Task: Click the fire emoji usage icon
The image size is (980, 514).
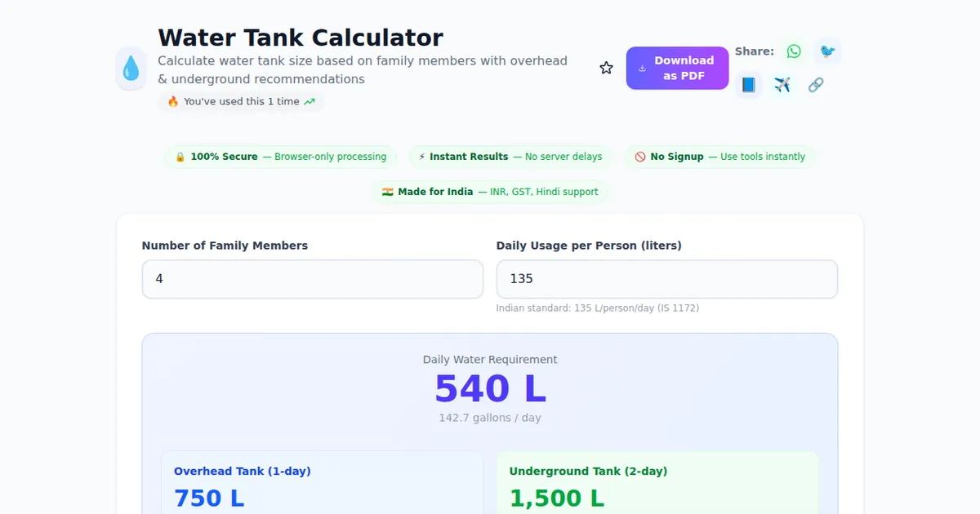Action: pyautogui.click(x=173, y=102)
